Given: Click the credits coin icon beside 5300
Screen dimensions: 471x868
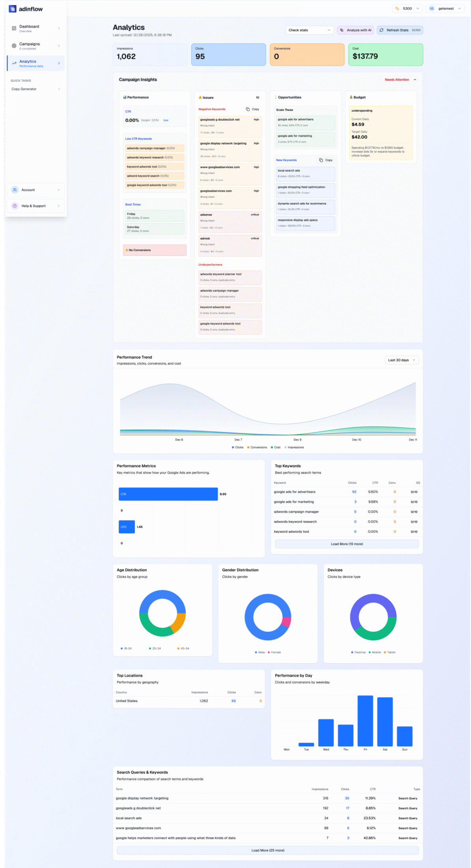Looking at the screenshot, I should click(x=397, y=8).
